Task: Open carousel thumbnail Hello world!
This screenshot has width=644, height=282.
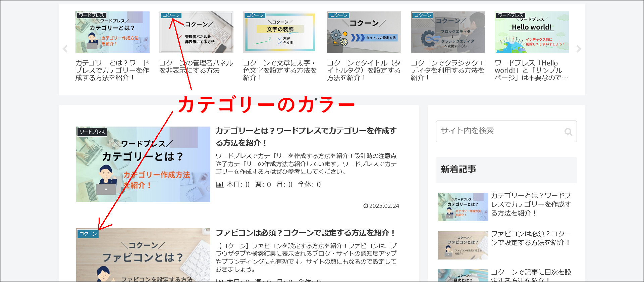Action: click(x=532, y=32)
